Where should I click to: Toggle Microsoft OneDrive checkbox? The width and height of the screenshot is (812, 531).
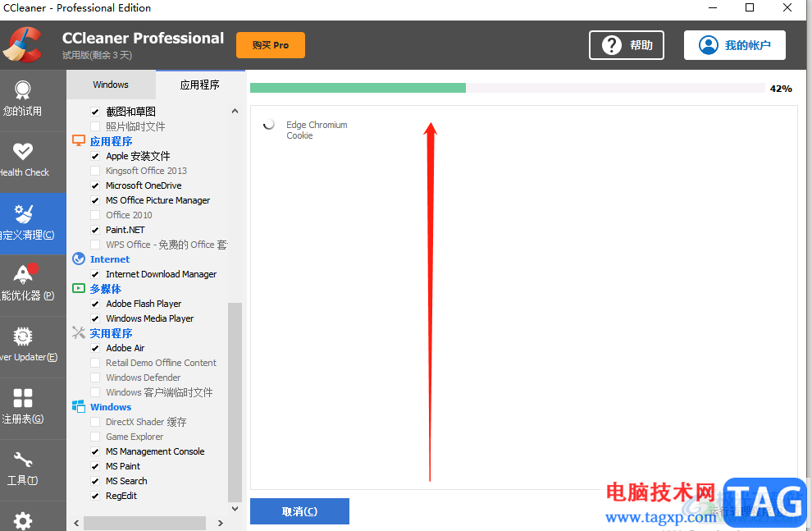(95, 185)
